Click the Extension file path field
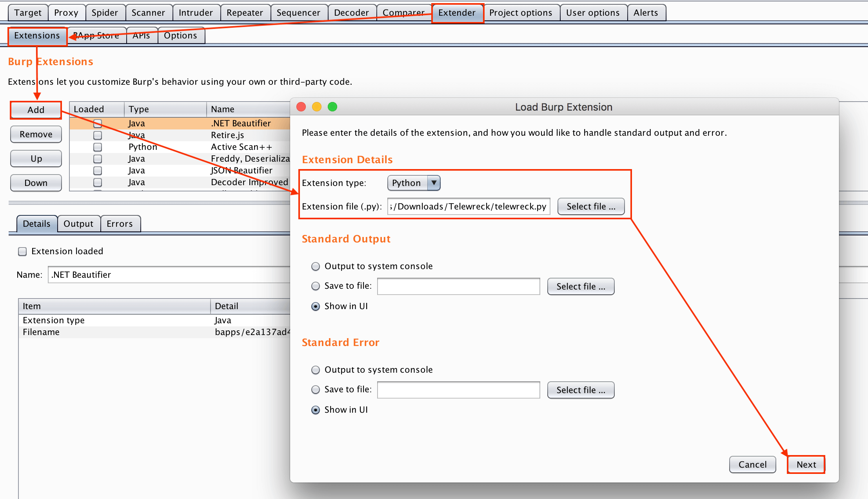This screenshot has height=499, width=868. [469, 206]
